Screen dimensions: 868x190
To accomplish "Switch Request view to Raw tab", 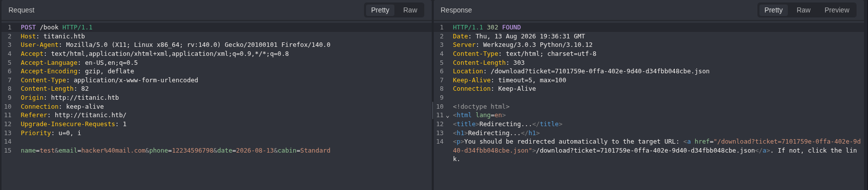I will click(410, 10).
